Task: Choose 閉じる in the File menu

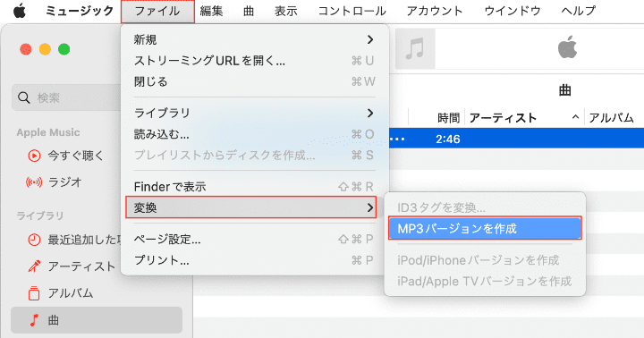Action: tap(254, 81)
